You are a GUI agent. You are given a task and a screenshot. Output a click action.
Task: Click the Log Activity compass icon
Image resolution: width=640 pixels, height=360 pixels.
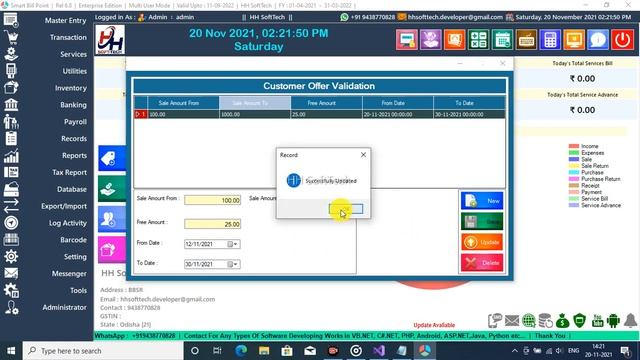(x=11, y=223)
